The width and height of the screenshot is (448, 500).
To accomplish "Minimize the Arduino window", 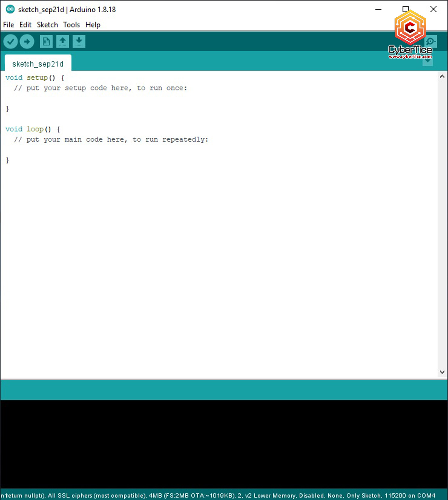I will click(x=378, y=9).
